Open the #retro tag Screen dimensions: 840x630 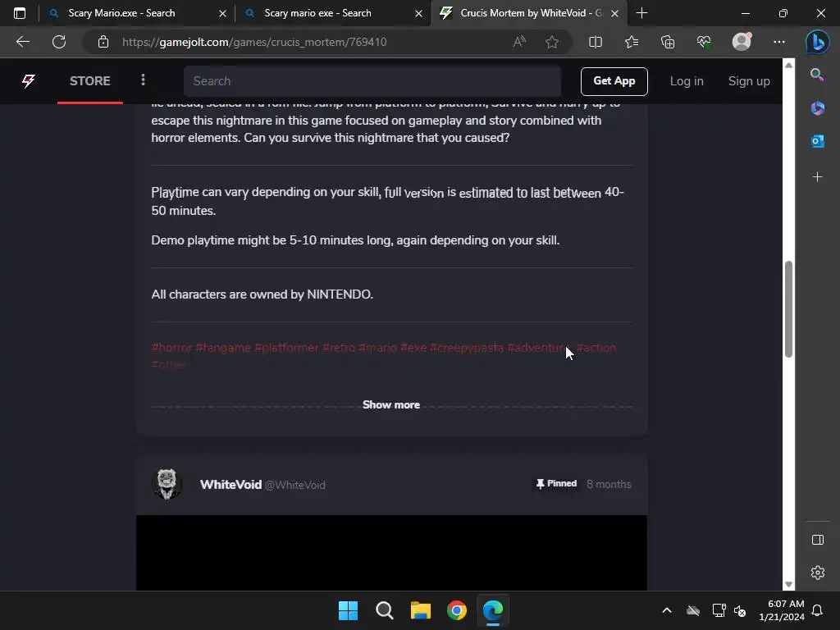[338, 348]
